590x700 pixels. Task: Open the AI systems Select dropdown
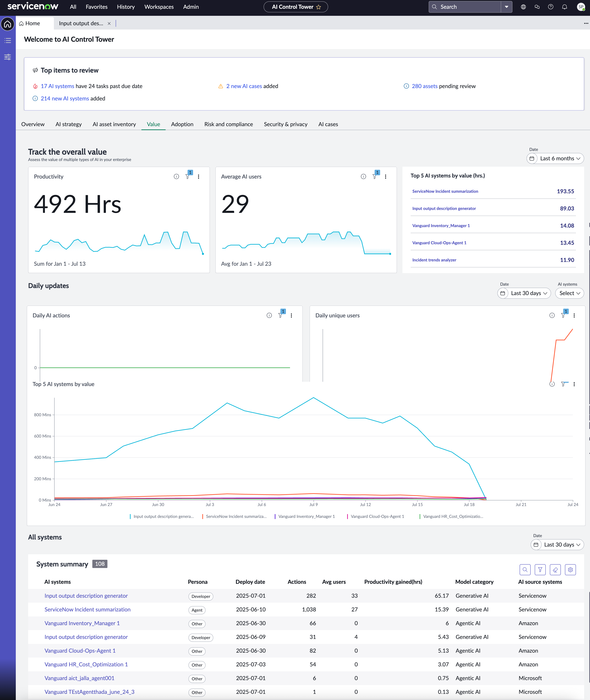click(x=570, y=293)
